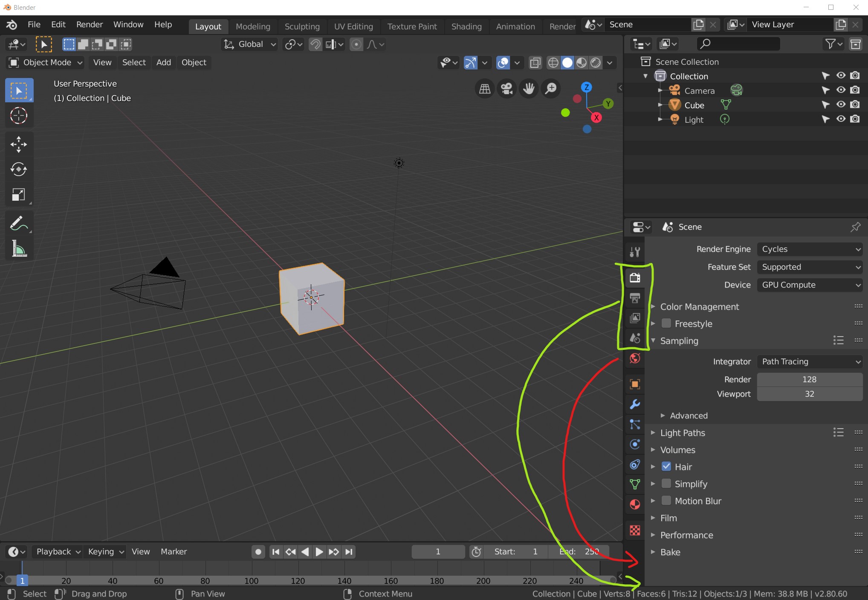Open the Texture properties checker icon
The image size is (868, 600).
pos(635,530)
